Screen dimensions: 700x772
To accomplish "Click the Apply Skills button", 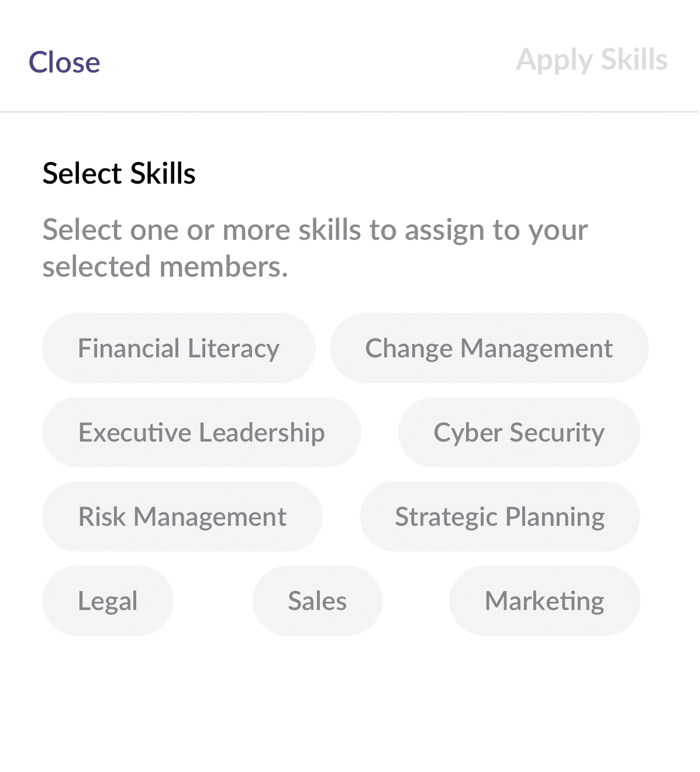I will click(591, 60).
